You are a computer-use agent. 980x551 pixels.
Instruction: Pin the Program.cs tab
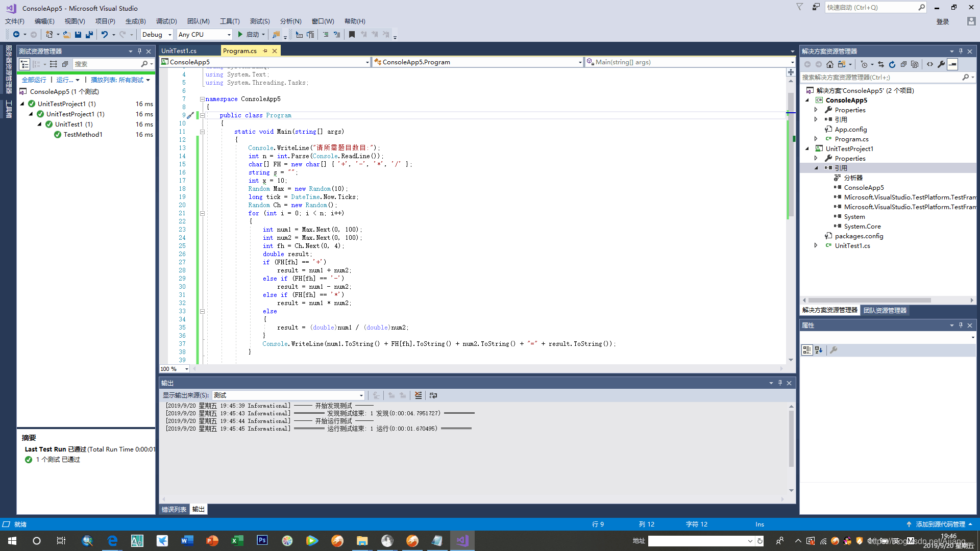[x=265, y=51]
